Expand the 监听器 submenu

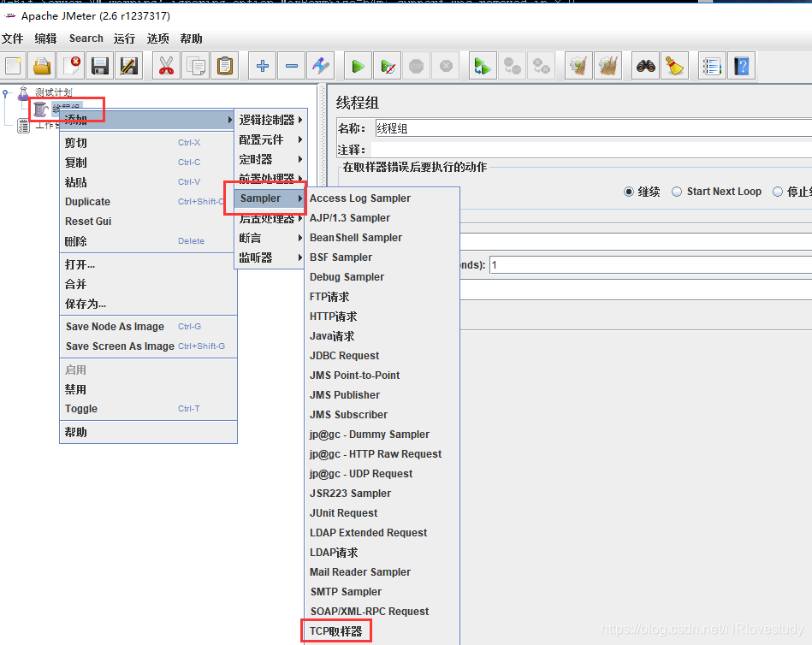[x=271, y=257]
